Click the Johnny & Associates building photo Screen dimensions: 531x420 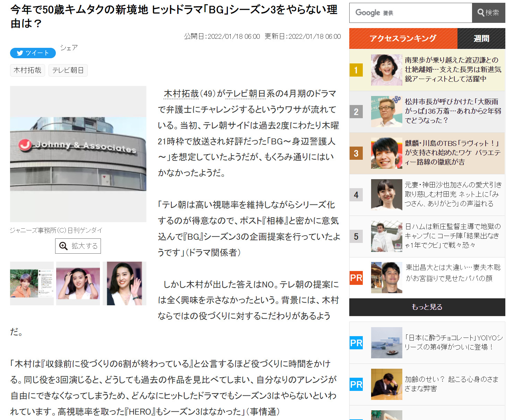78,154
